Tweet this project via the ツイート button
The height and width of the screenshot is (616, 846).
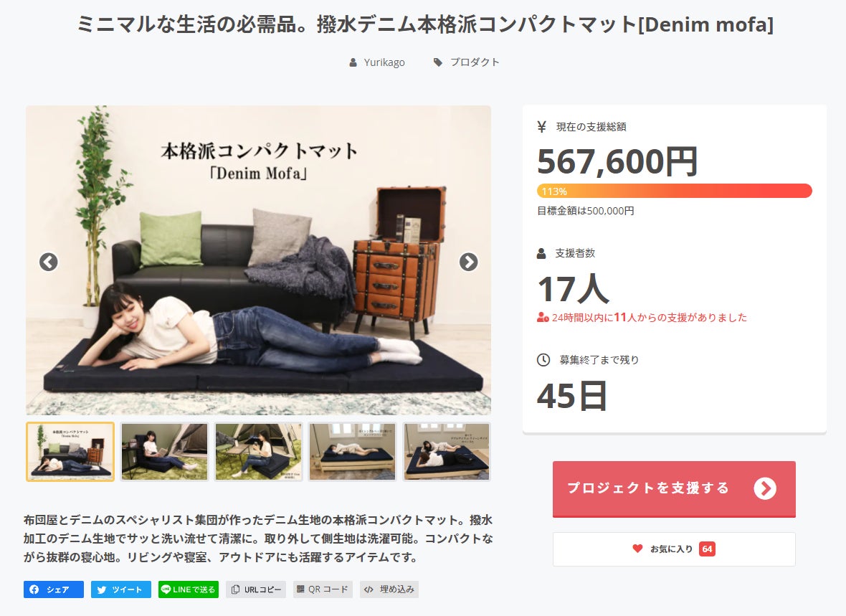120,589
